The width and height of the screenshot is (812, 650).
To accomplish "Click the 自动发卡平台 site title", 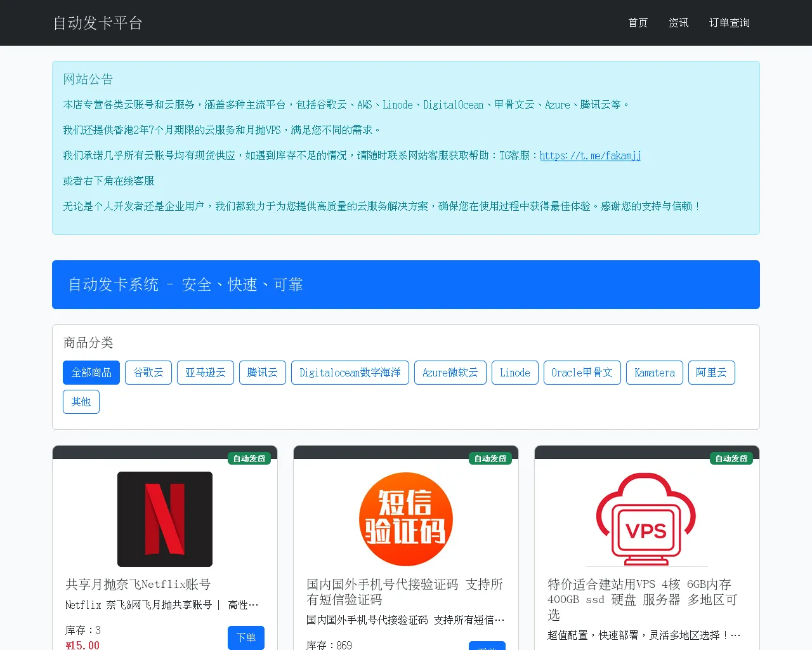I will (x=98, y=23).
